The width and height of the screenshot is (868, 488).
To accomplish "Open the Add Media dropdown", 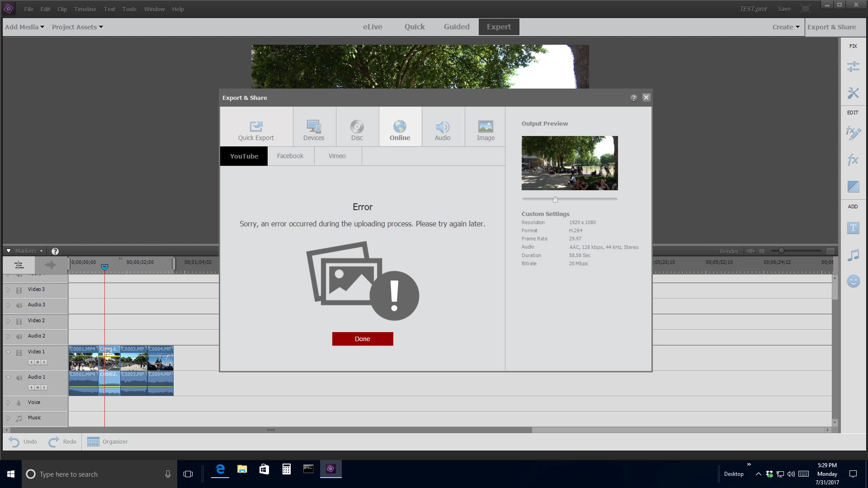I will point(24,27).
